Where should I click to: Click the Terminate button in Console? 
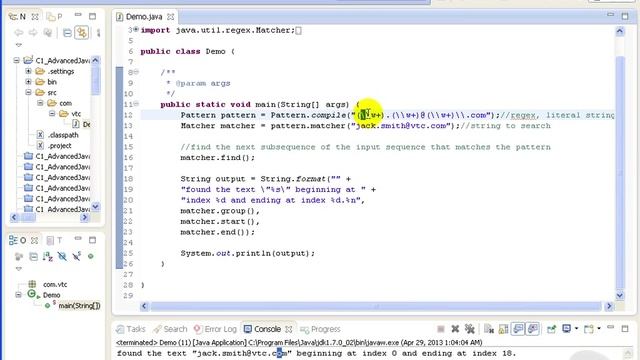[x=441, y=329]
